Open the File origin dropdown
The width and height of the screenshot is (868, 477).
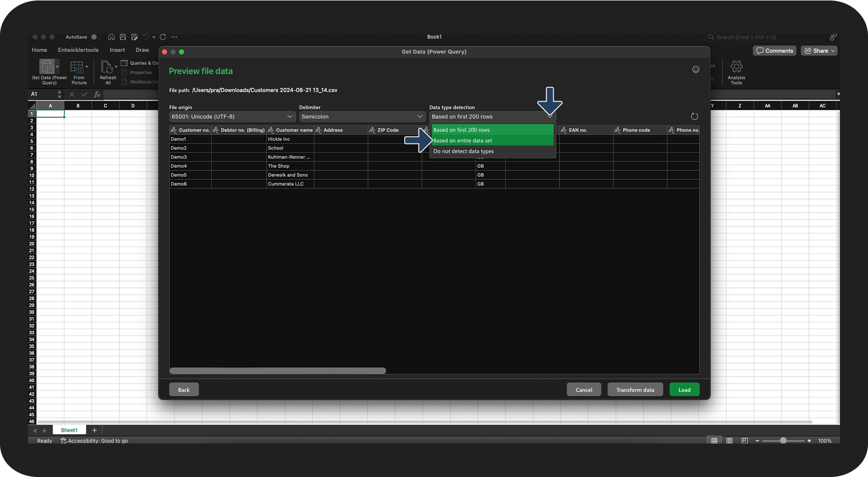click(232, 116)
